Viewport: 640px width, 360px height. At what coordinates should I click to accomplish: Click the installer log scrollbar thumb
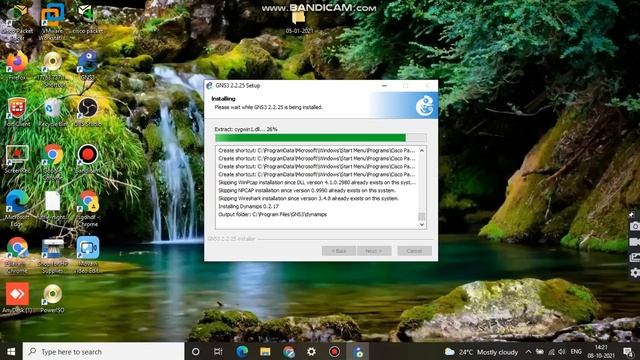pos(422,216)
